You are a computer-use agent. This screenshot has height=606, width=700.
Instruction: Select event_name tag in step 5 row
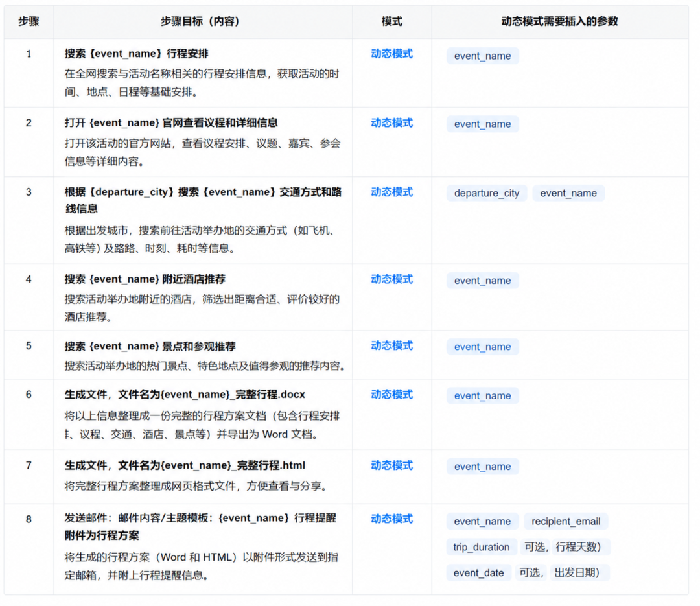[483, 347]
